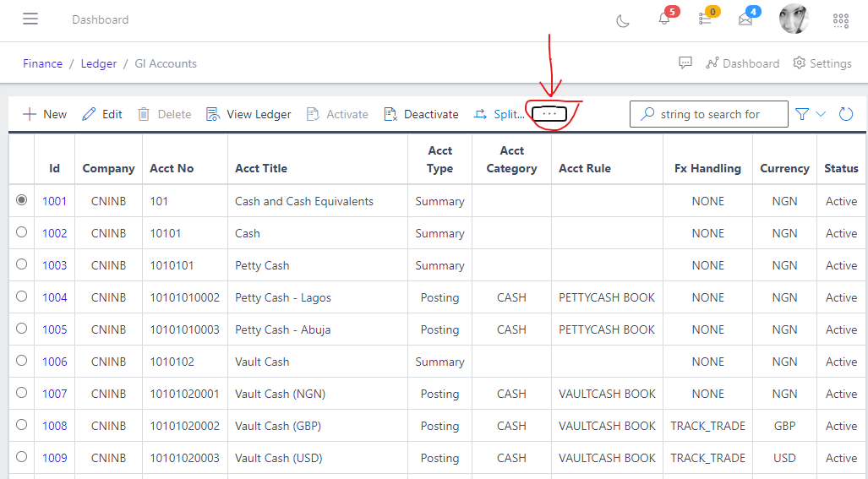Select the radio for account 1007
The width and height of the screenshot is (868, 479).
click(x=22, y=392)
